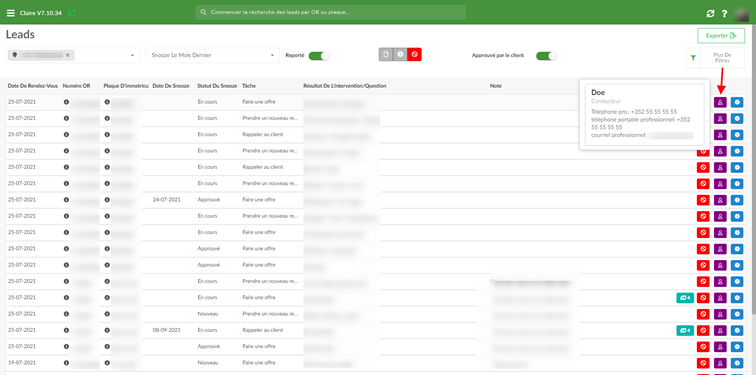Click the leads search field
This screenshot has height=375, width=756.
pos(331,12)
